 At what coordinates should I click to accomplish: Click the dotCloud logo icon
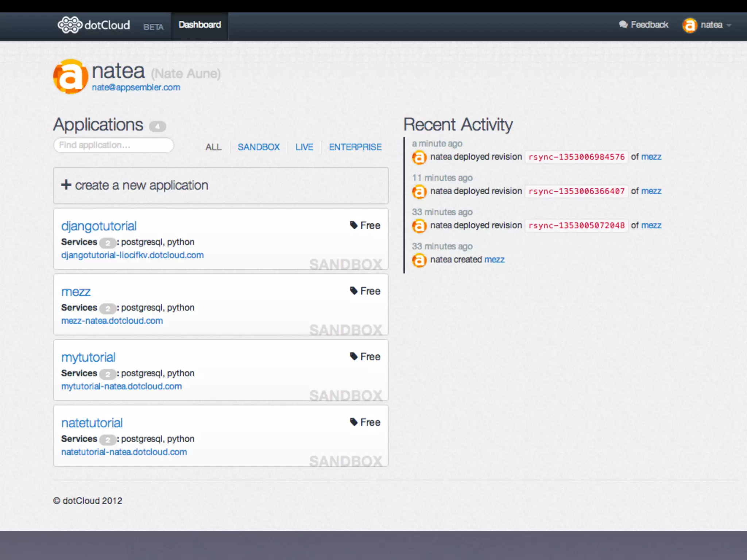69,25
